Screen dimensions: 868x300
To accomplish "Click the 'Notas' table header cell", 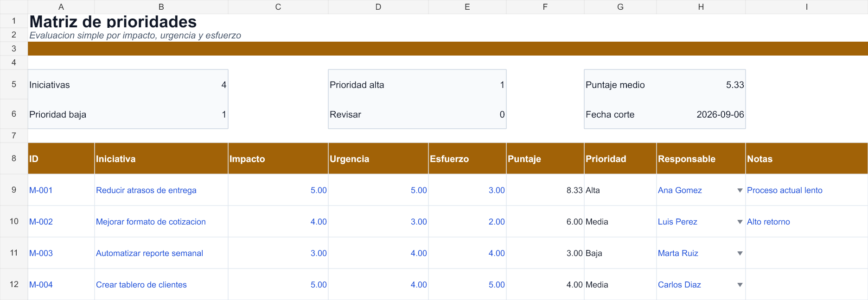I will [x=807, y=159].
